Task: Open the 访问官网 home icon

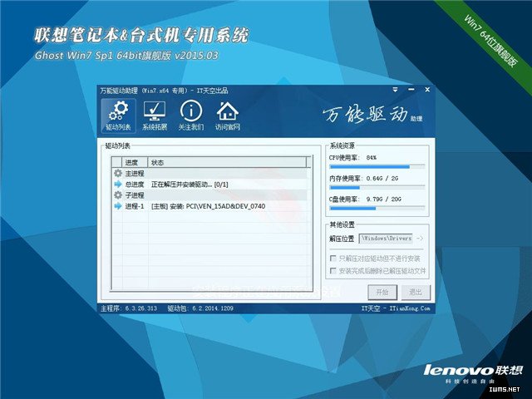Action: [x=227, y=116]
